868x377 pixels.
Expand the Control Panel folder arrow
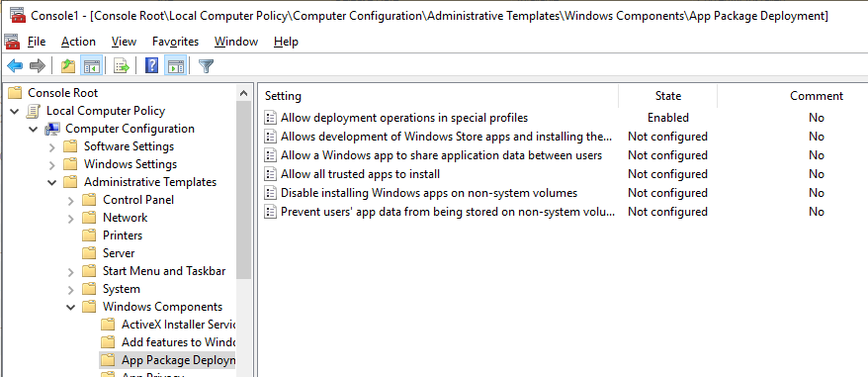tap(71, 200)
